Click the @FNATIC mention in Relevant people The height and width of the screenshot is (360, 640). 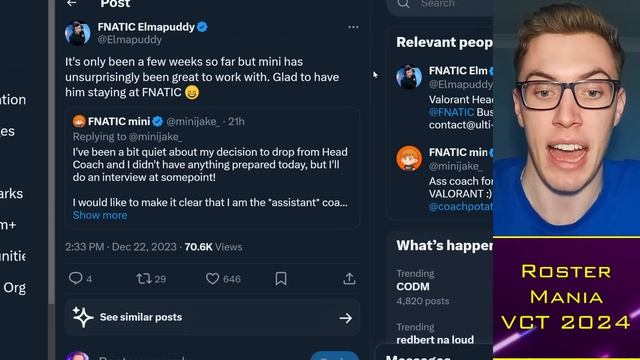(x=451, y=112)
